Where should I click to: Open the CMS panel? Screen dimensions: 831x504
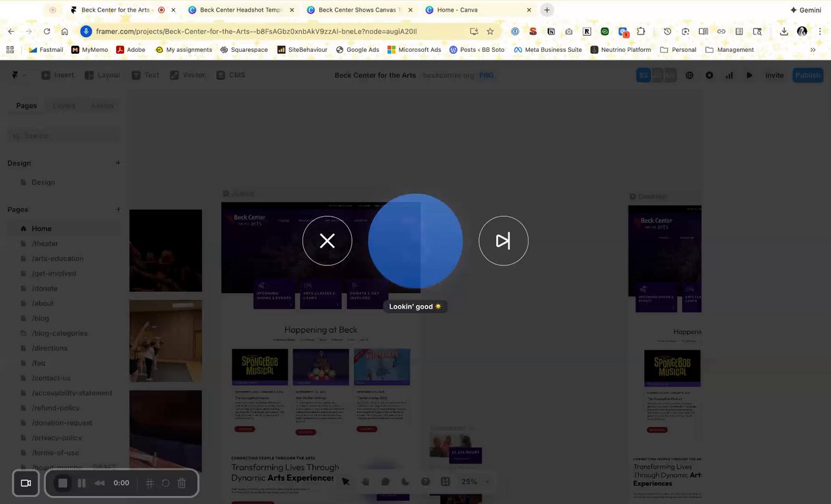tap(231, 75)
